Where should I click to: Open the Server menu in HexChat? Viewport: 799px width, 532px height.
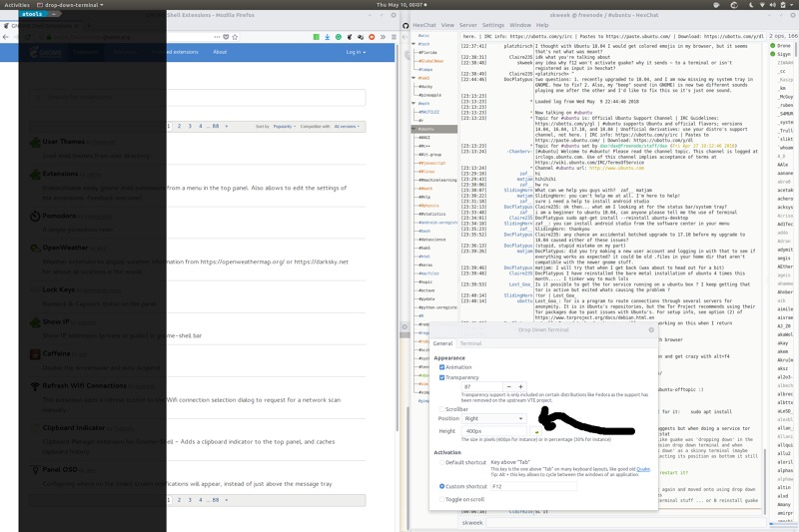(x=467, y=25)
